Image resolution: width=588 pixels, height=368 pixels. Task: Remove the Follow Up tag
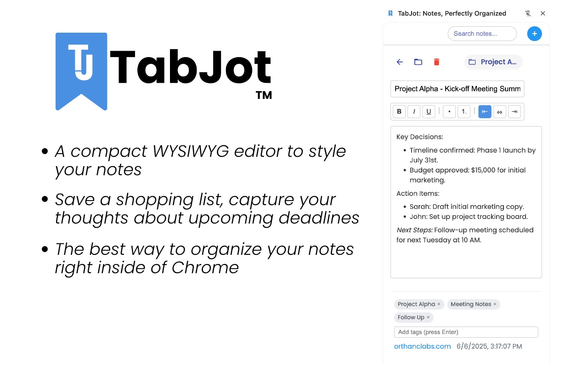point(428,317)
